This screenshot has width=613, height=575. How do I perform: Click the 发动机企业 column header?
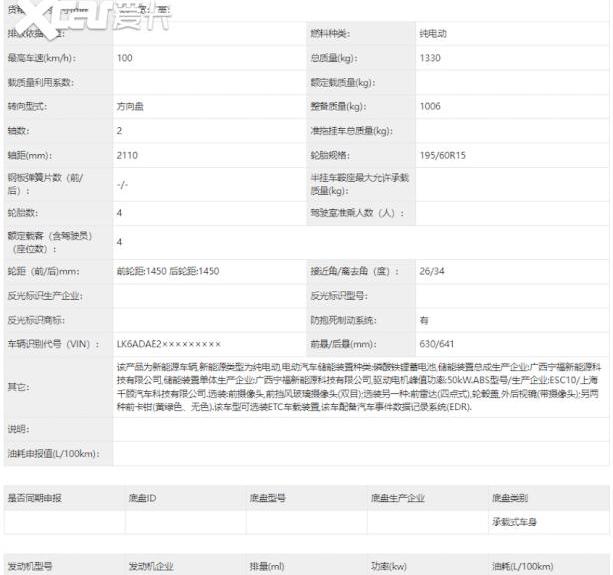[151, 566]
